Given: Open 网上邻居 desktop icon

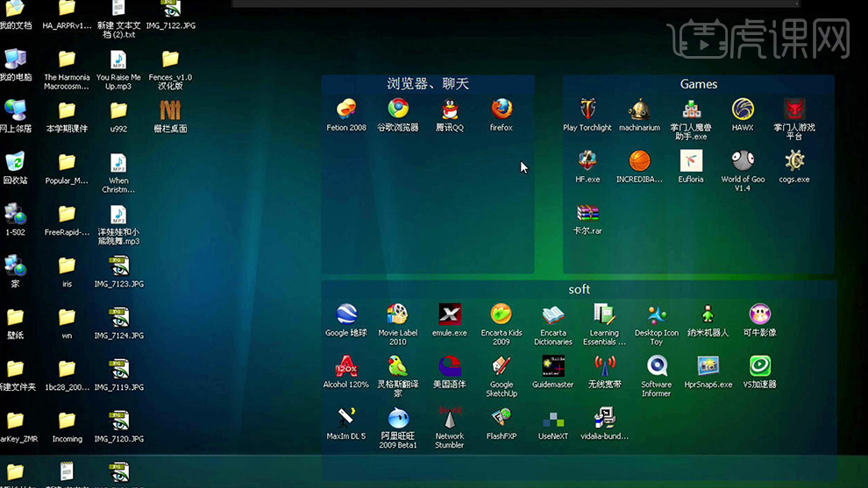Looking at the screenshot, I should (x=16, y=110).
